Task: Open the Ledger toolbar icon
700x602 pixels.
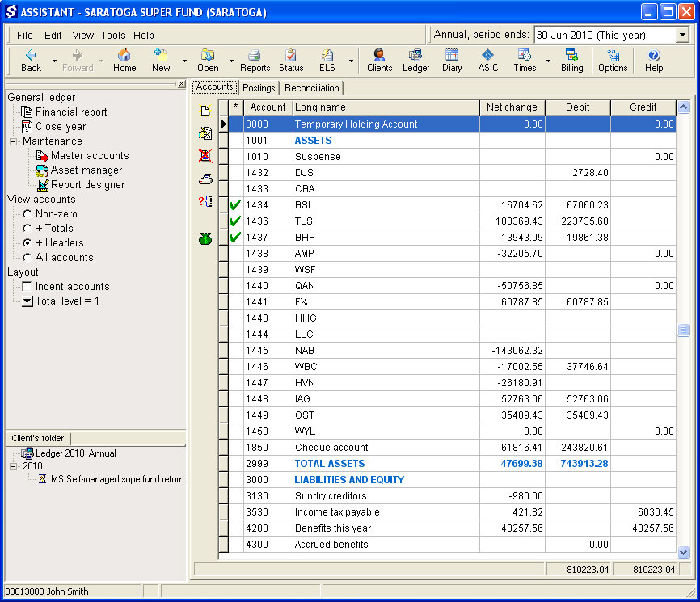Action: click(x=415, y=61)
